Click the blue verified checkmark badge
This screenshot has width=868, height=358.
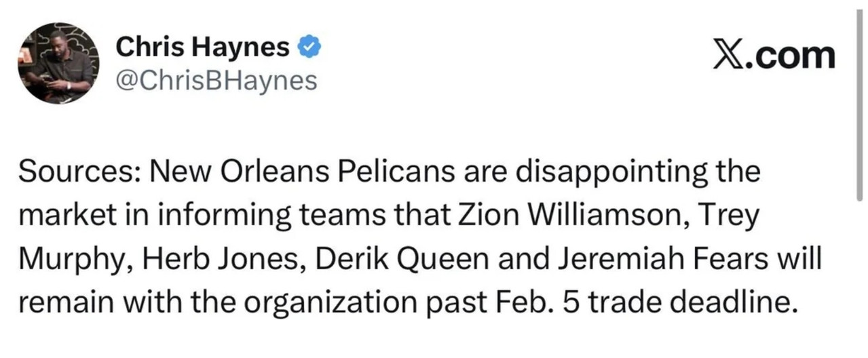(310, 47)
